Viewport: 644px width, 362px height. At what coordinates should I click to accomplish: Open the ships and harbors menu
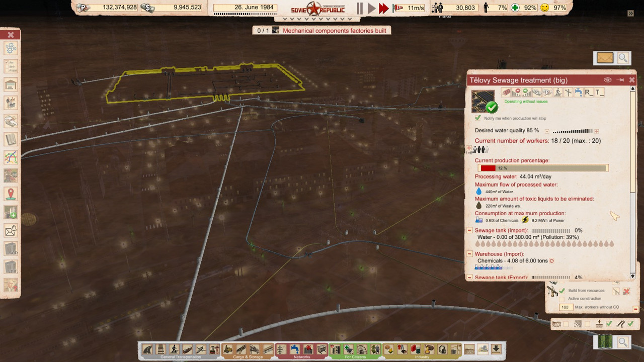click(187, 349)
